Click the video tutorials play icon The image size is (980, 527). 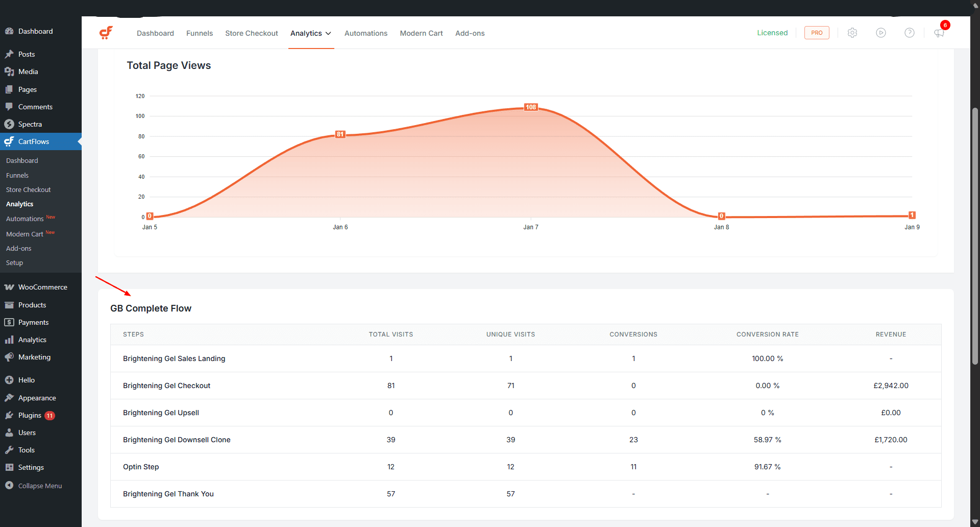click(881, 33)
